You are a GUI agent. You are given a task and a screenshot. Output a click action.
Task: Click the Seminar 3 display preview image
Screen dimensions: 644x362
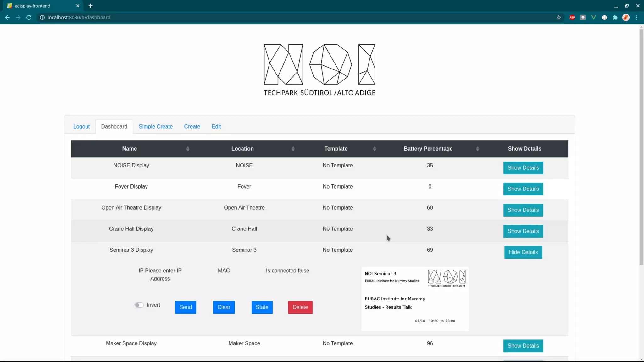pyautogui.click(x=415, y=299)
